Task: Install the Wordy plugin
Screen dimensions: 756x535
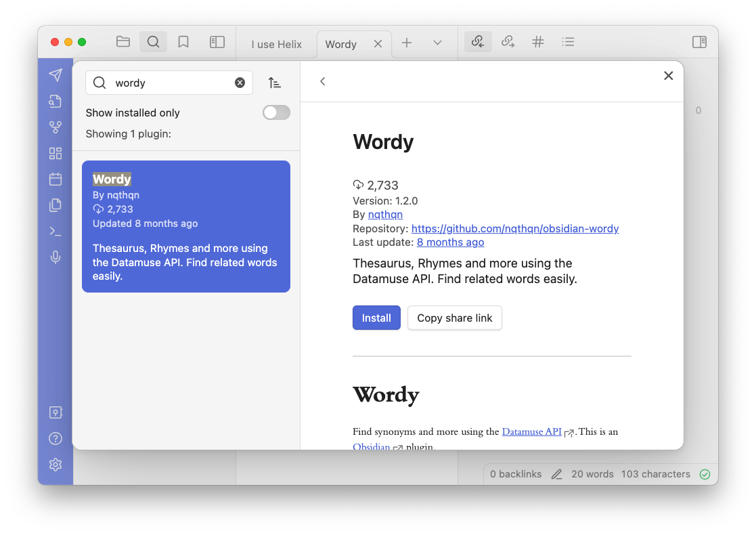Action: click(x=376, y=318)
